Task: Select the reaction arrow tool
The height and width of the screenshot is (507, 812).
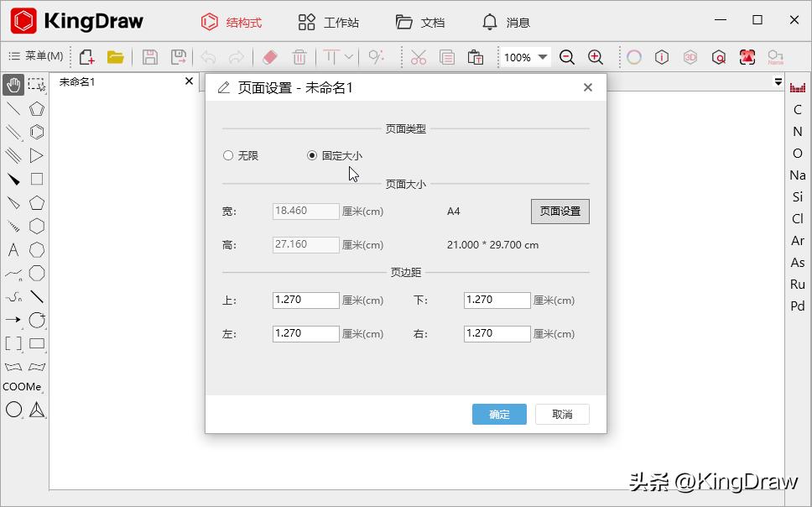Action: pos(13,320)
